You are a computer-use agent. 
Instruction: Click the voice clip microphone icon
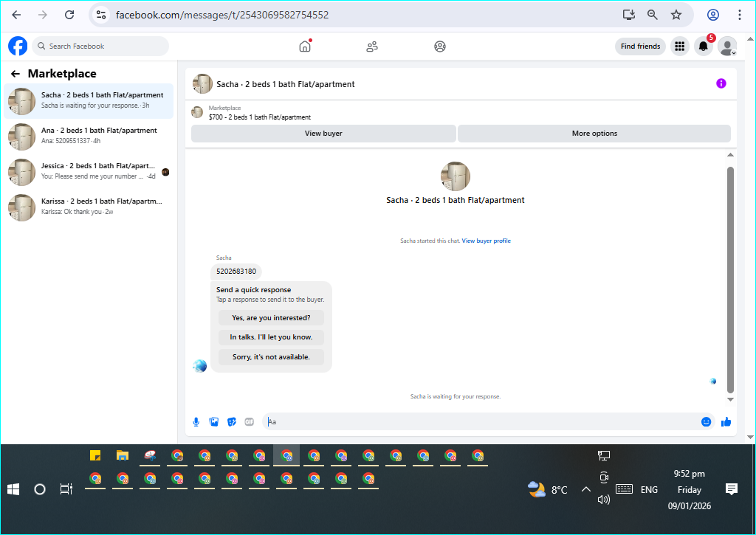[196, 422]
